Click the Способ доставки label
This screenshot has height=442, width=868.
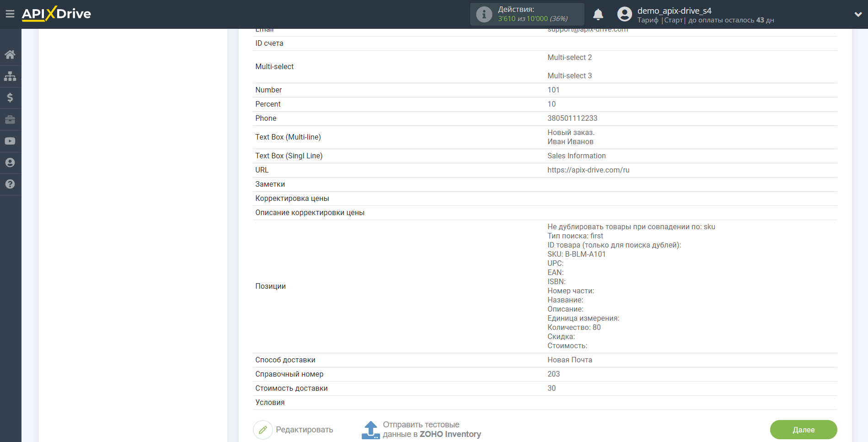tap(285, 360)
